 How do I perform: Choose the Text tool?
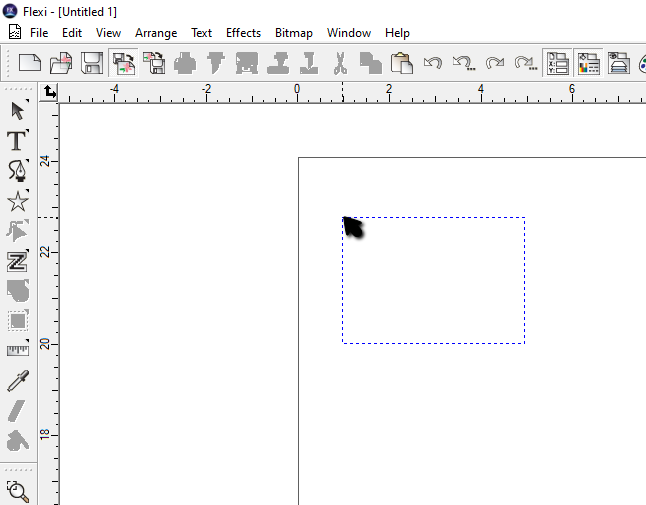tap(18, 140)
